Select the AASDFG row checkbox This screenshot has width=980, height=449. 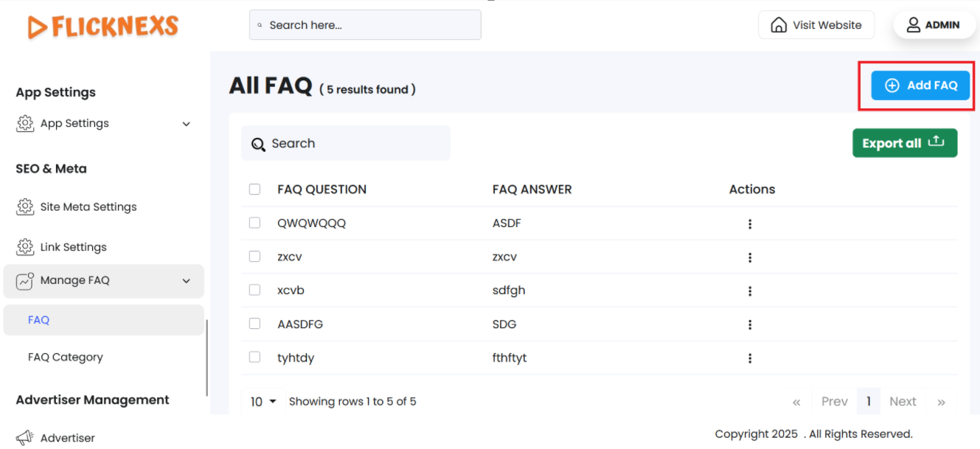(254, 324)
